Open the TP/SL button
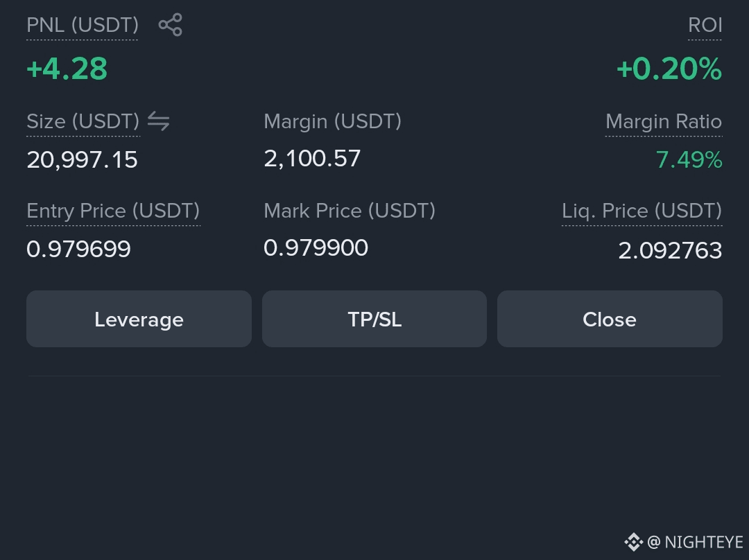This screenshot has width=749, height=560. (374, 319)
